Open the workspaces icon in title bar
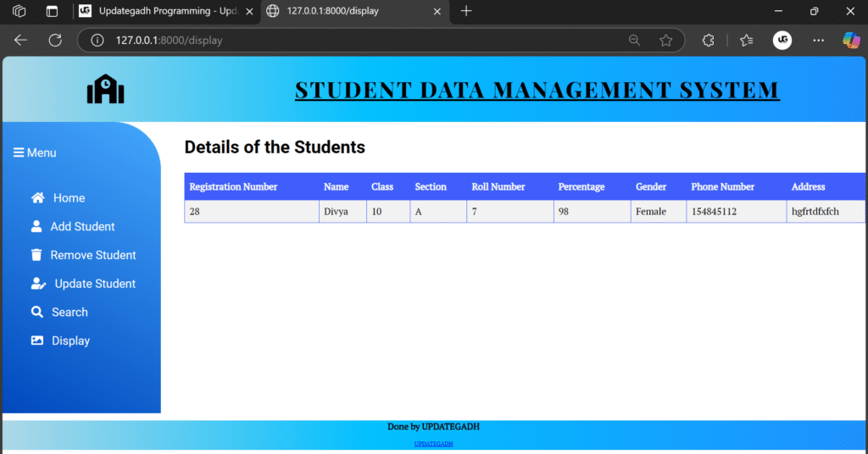 tap(19, 11)
